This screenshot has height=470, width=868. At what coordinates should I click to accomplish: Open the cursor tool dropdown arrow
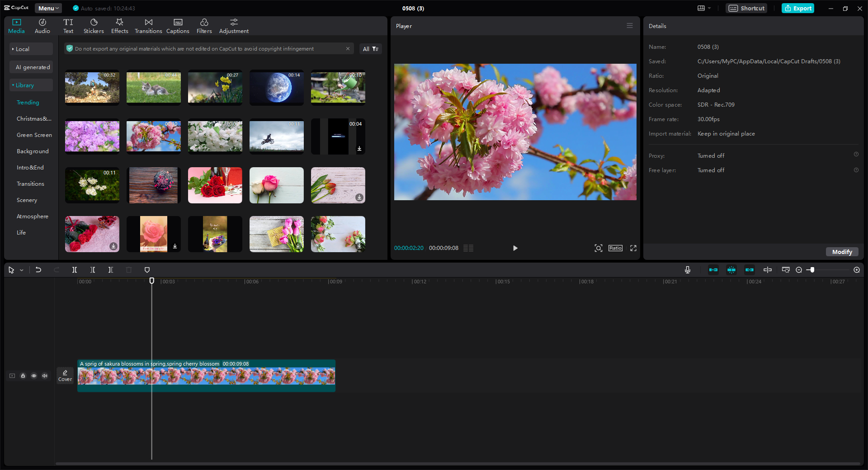pos(21,270)
